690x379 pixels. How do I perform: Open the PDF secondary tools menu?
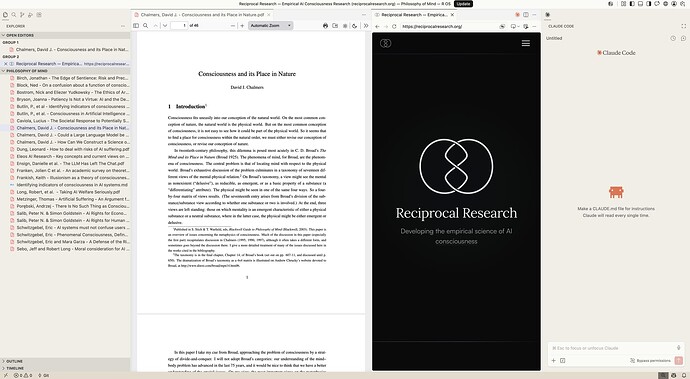pos(365,26)
